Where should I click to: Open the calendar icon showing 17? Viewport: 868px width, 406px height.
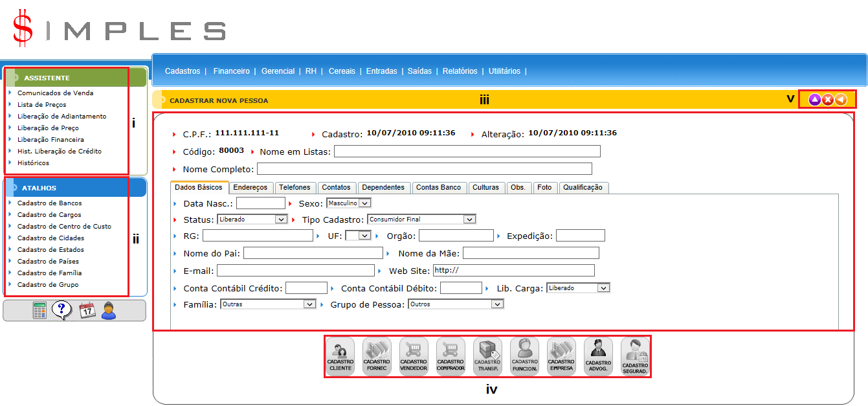coord(87,311)
